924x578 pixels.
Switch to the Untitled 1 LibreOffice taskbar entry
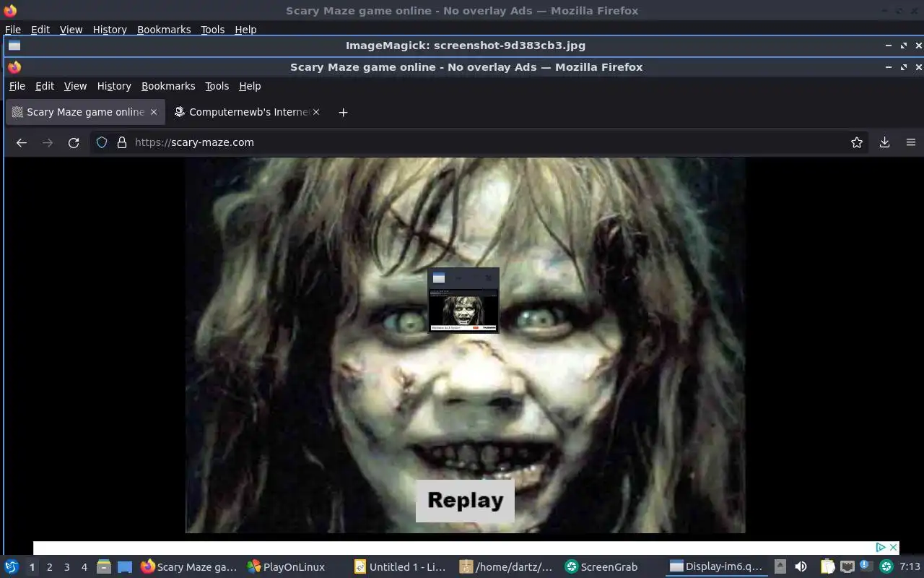tap(401, 567)
